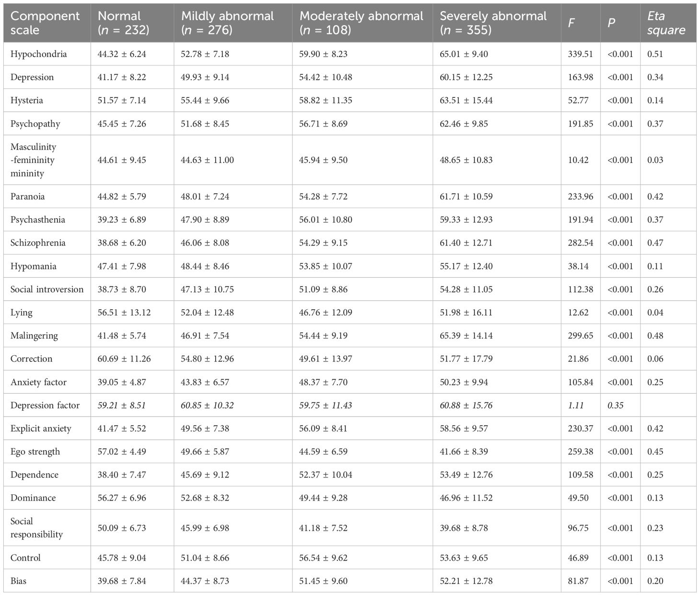Click the "Mildly abnormal" column header
Viewport: 700px width, 596px height.
[x=227, y=23]
